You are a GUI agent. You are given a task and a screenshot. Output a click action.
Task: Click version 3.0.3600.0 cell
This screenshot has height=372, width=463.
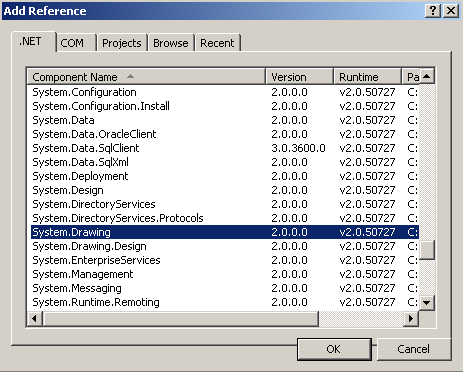coord(298,148)
